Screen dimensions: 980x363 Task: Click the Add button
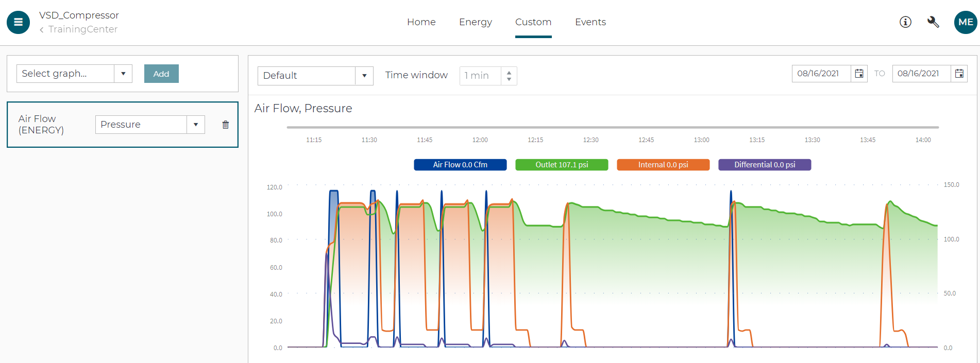pos(161,74)
